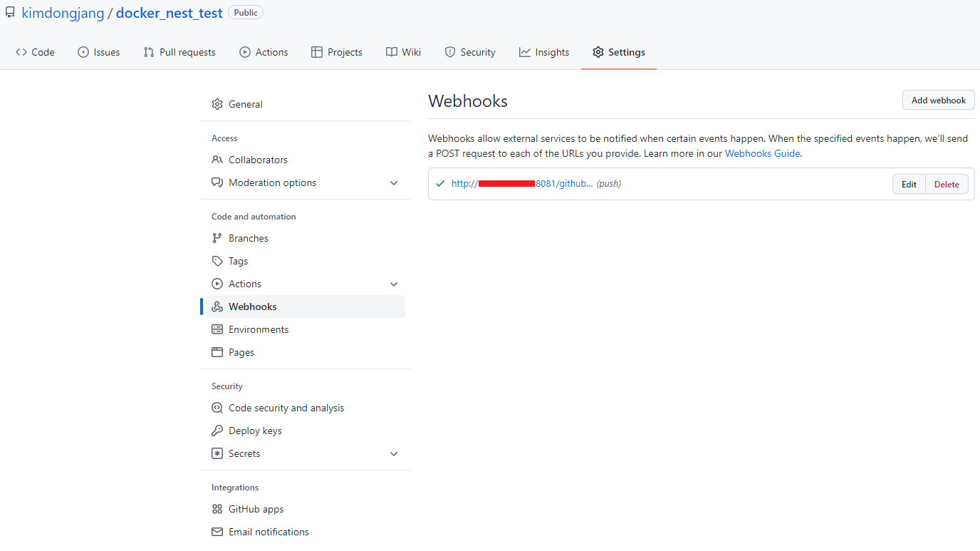The image size is (980, 551).
Task: Open the docker_nest_test repository link
Action: coord(170,13)
